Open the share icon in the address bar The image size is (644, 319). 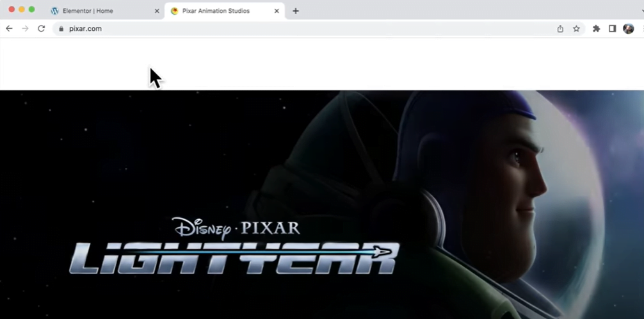[560, 29]
